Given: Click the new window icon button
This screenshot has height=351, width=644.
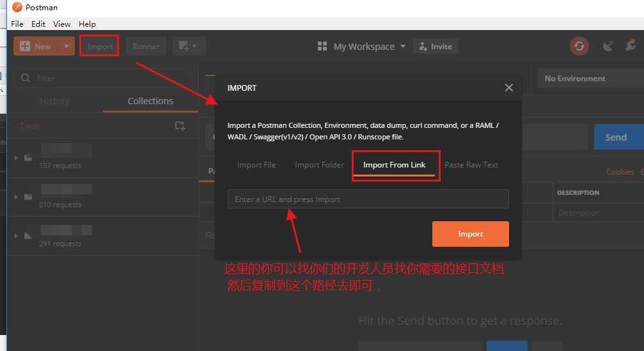Looking at the screenshot, I should click(184, 46).
